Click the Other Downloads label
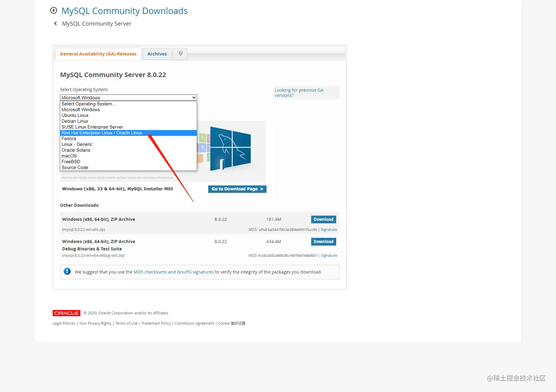The image size is (556, 392). (x=80, y=205)
